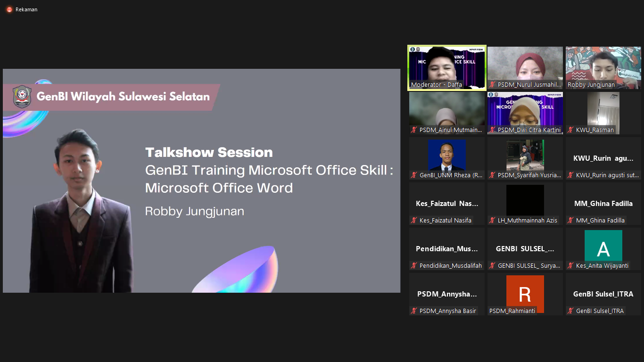This screenshot has width=644, height=362.
Task: Click muted mic icon for GENBI SULSEL_ Surya
Action: [492, 266]
